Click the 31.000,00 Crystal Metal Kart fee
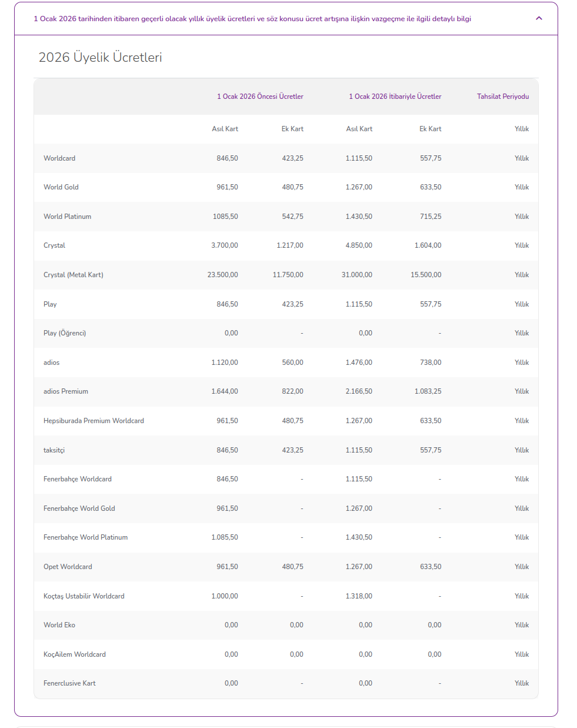Viewport: 577px width, 728px height. click(357, 275)
